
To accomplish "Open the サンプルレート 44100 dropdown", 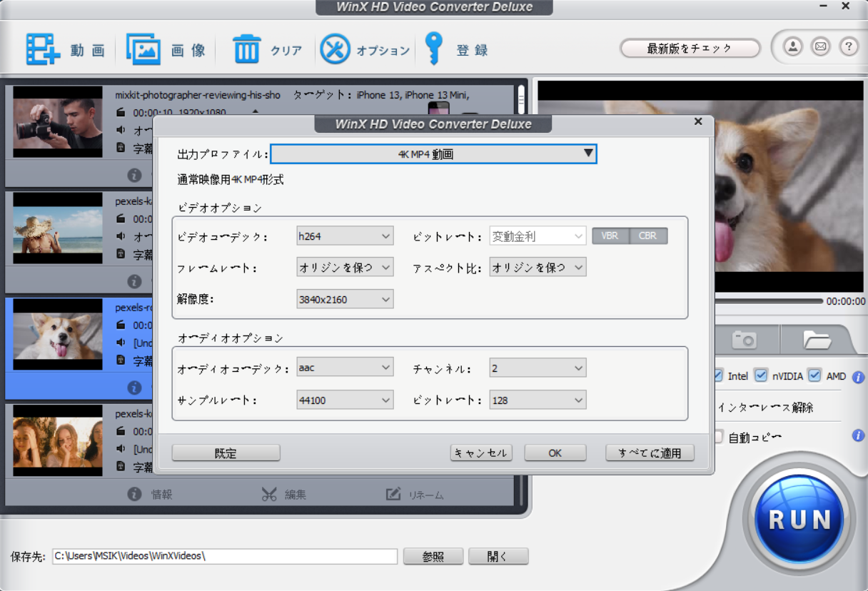I will [345, 400].
